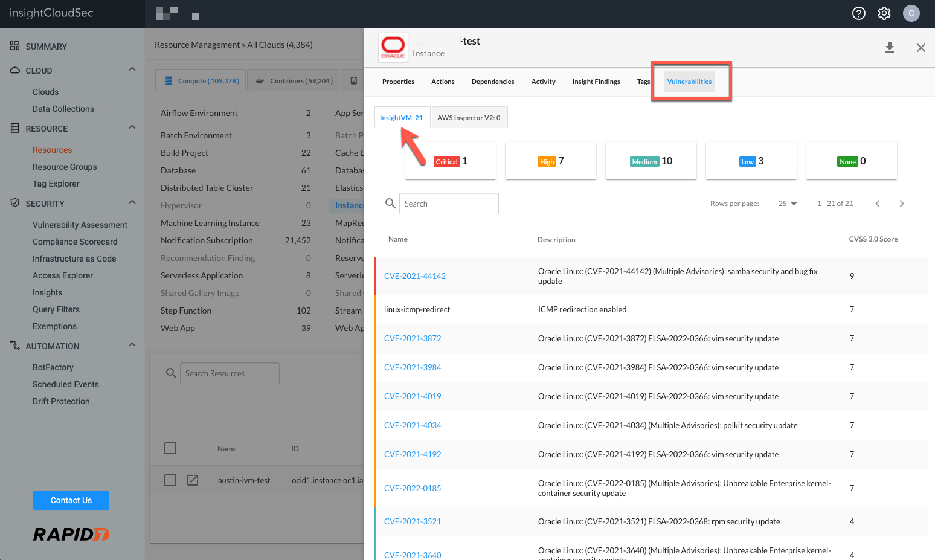
Task: Open CVE-2021-4034 vulnerability link
Action: click(413, 425)
